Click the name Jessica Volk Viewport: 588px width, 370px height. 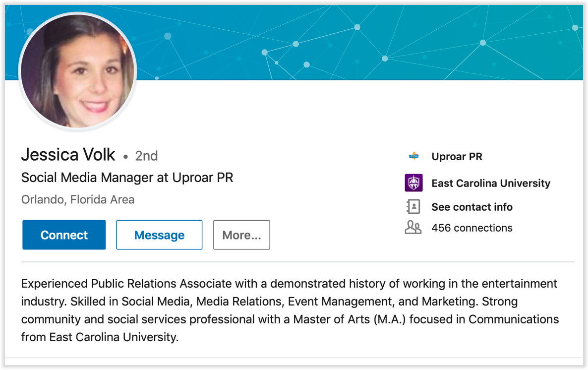click(x=68, y=155)
